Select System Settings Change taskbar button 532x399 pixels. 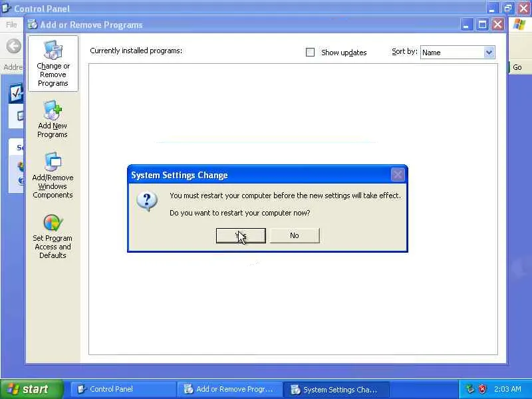point(336,390)
